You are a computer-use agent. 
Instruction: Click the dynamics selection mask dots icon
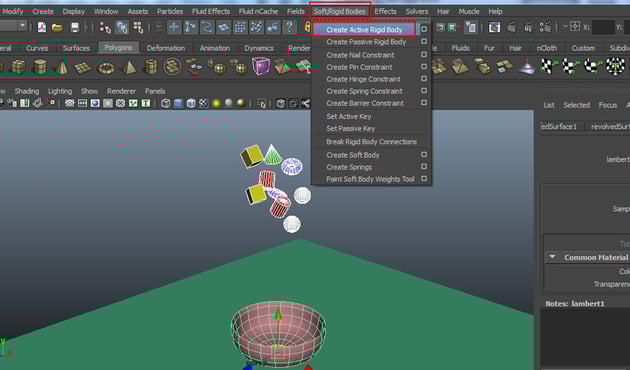coord(256,27)
